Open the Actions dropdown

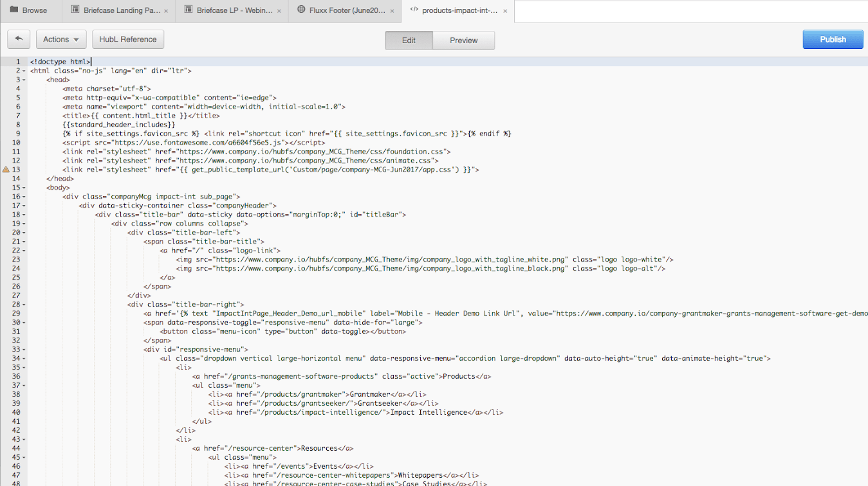(61, 39)
